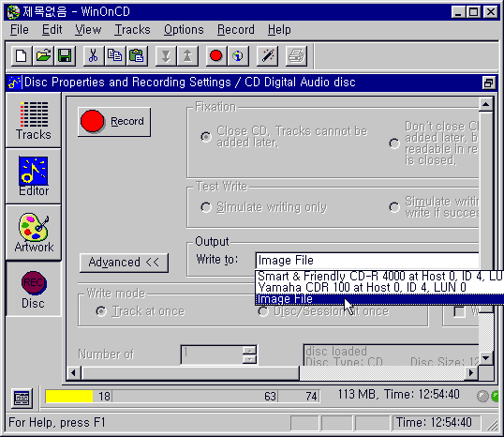Screen dimensions: 504x437
Task: Decrease Number of copies spinner down arrow
Action: click(250, 359)
